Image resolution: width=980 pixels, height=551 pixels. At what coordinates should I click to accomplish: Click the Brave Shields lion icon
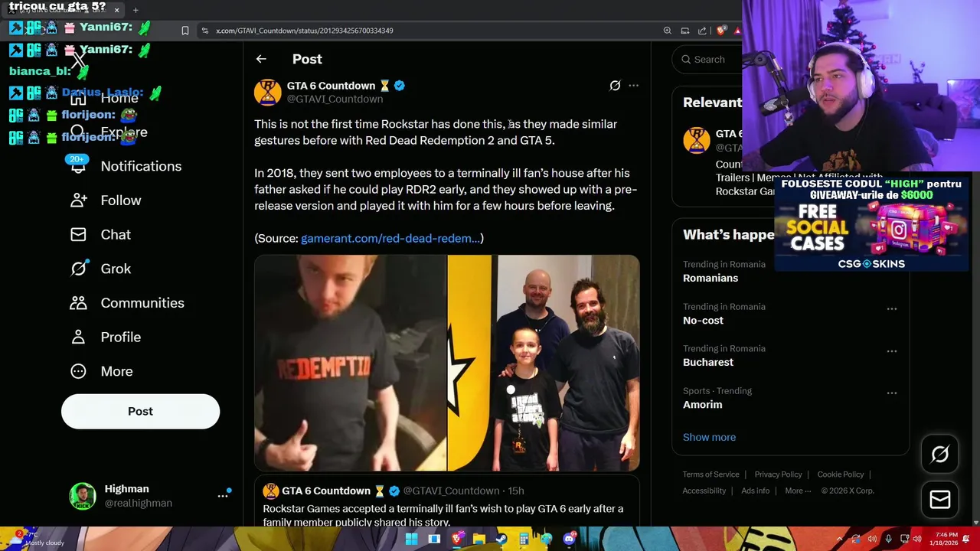coord(721,31)
